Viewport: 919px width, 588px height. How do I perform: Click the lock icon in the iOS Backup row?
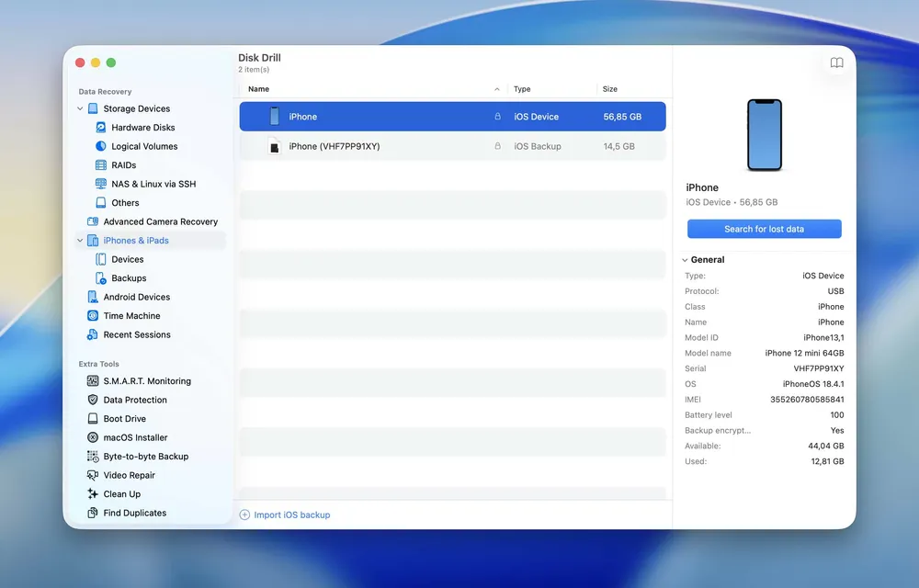497,146
